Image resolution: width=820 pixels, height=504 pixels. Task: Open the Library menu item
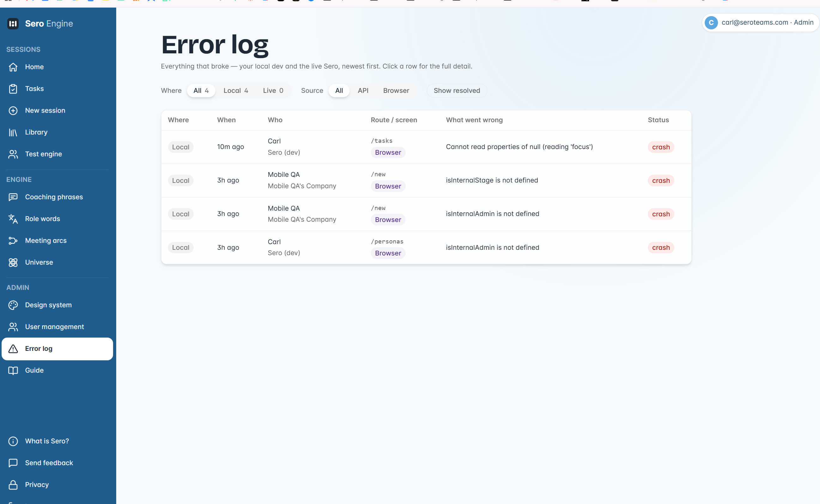(x=57, y=132)
